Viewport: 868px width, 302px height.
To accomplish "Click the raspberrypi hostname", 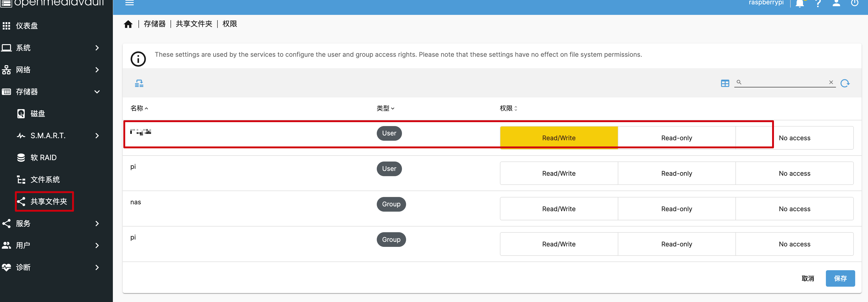I will coord(766,3).
